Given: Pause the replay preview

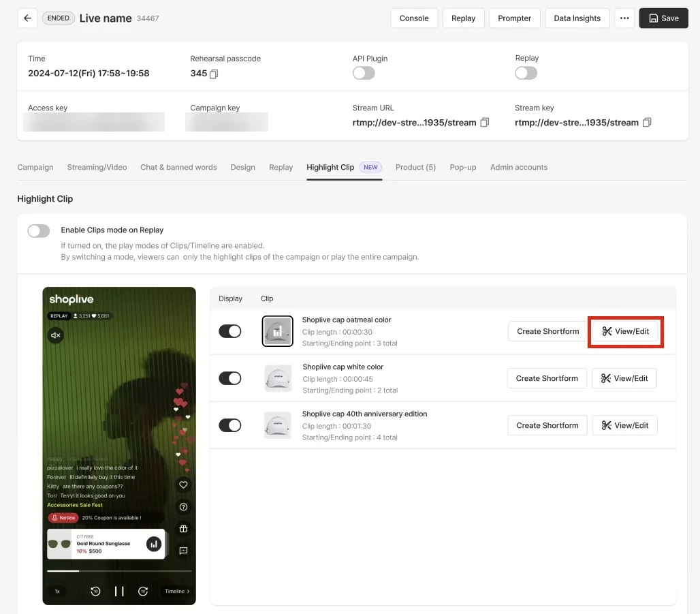Looking at the screenshot, I should click(x=119, y=592).
